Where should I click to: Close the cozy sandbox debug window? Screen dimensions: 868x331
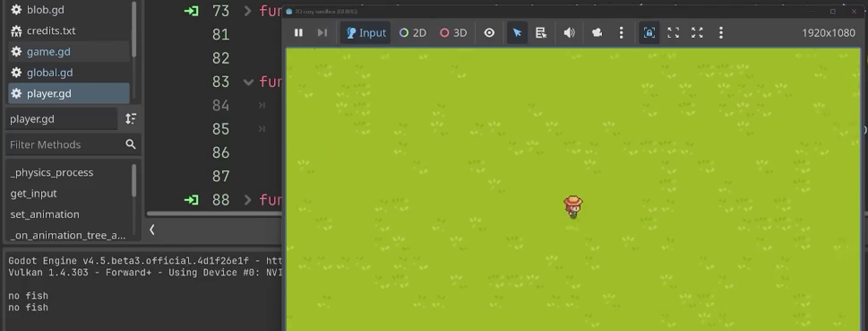pos(855,12)
